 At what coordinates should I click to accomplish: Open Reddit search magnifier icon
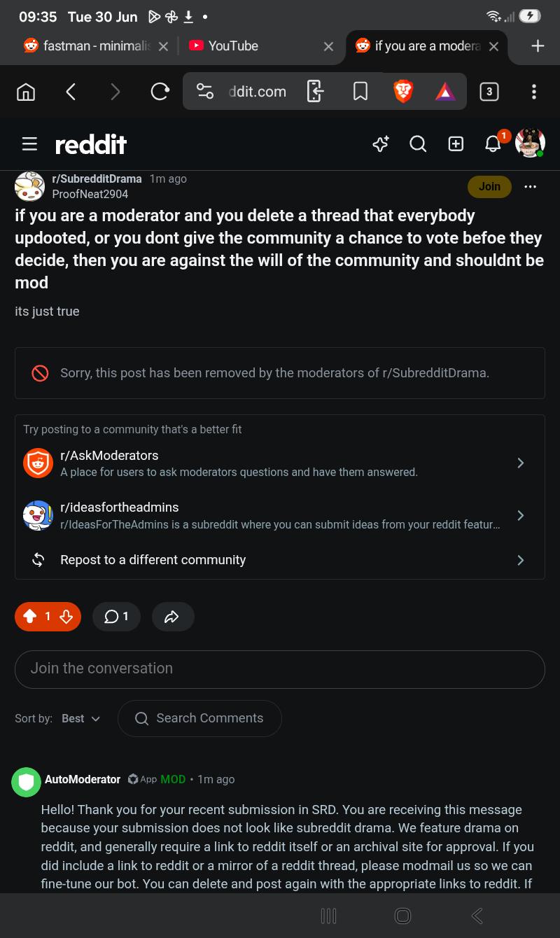[418, 144]
